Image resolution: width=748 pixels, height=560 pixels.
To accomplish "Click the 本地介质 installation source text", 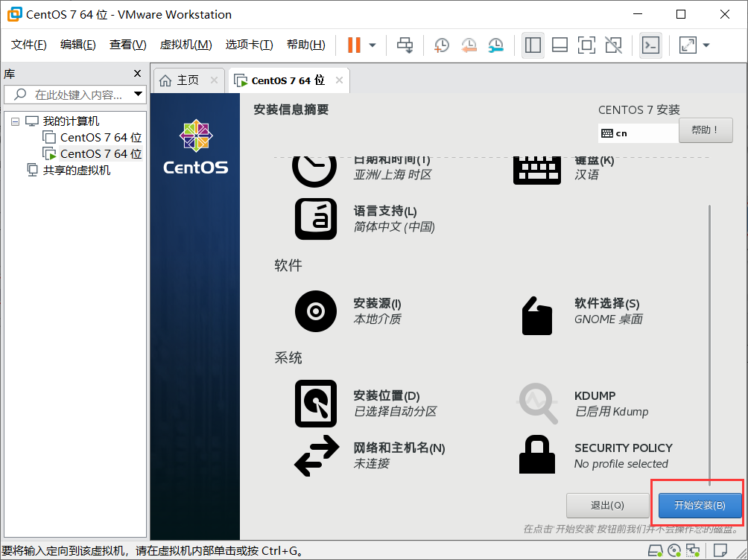I will tap(377, 319).
